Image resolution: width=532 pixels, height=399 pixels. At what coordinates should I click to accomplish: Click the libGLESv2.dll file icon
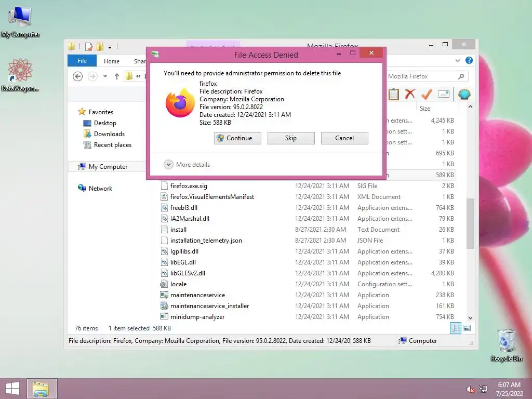coord(164,273)
